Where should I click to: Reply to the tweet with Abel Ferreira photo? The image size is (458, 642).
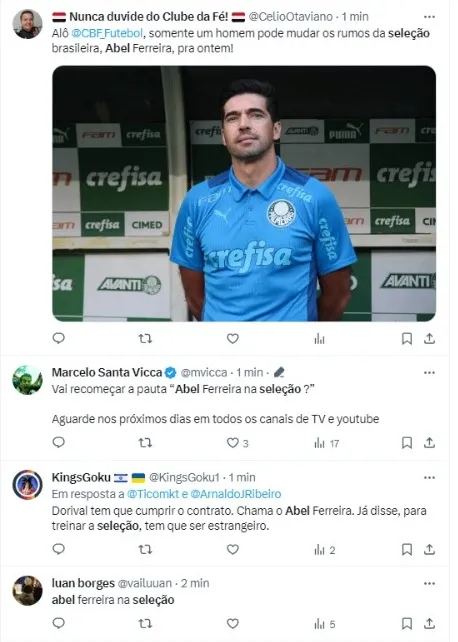(x=59, y=338)
